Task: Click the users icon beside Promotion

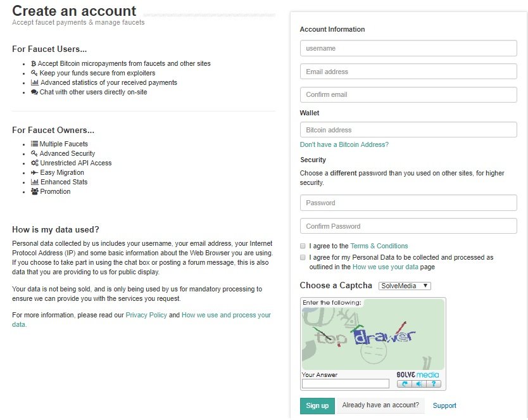Action: [x=34, y=191]
